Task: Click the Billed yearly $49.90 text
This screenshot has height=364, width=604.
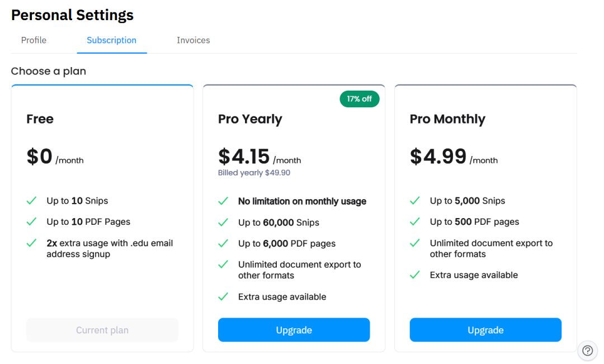Action: tap(254, 173)
